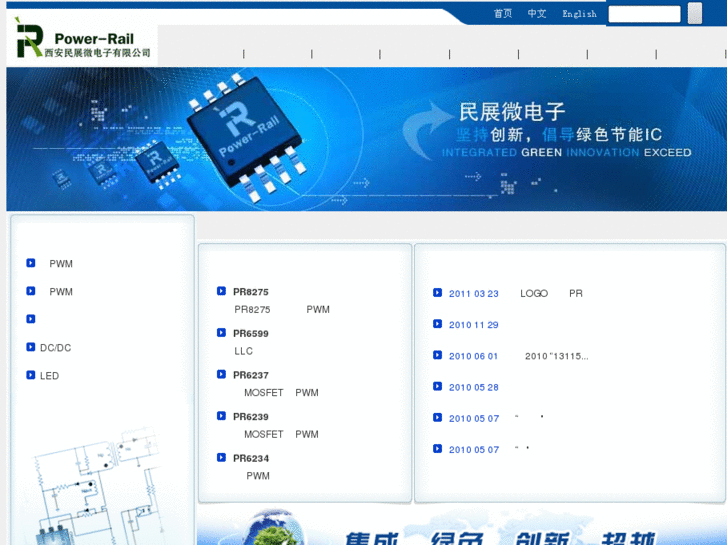Click the search submit button beside search box
The image size is (727, 545).
pyautogui.click(x=695, y=13)
